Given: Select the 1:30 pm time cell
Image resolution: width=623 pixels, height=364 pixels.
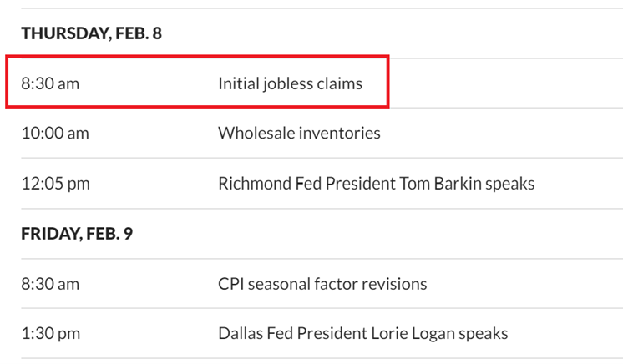Looking at the screenshot, I should coord(50,333).
